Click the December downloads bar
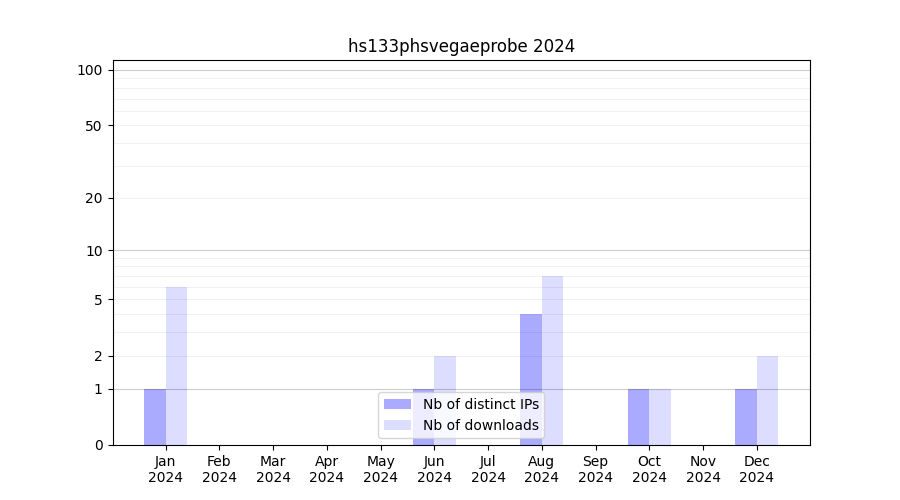The width and height of the screenshot is (900, 500). click(767, 400)
